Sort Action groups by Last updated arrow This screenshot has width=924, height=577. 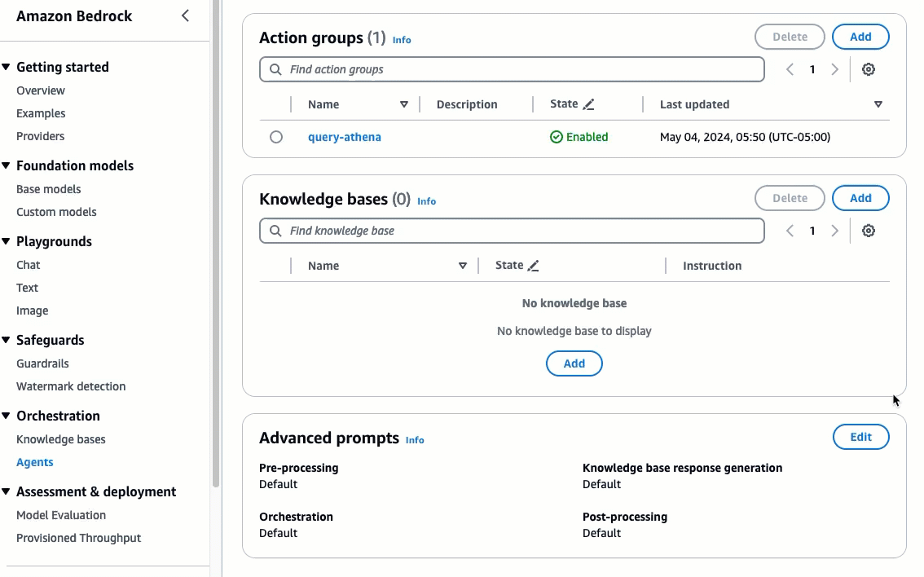[x=878, y=104]
